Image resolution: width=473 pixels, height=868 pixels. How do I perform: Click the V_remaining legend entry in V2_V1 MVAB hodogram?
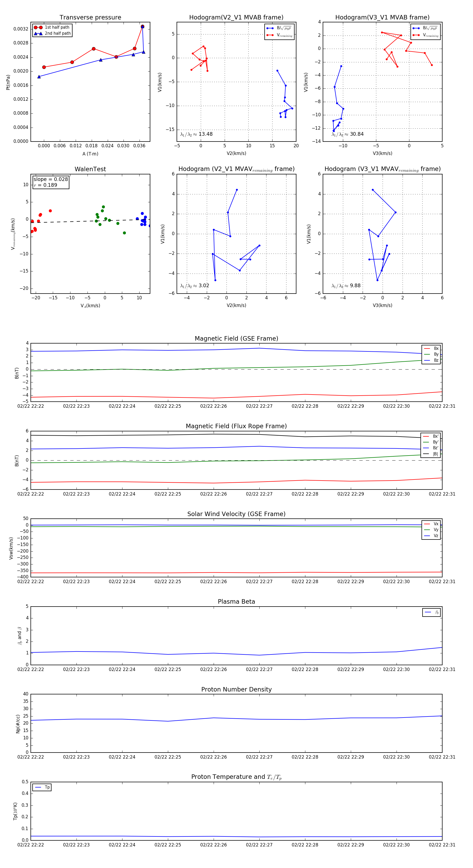(279, 35)
